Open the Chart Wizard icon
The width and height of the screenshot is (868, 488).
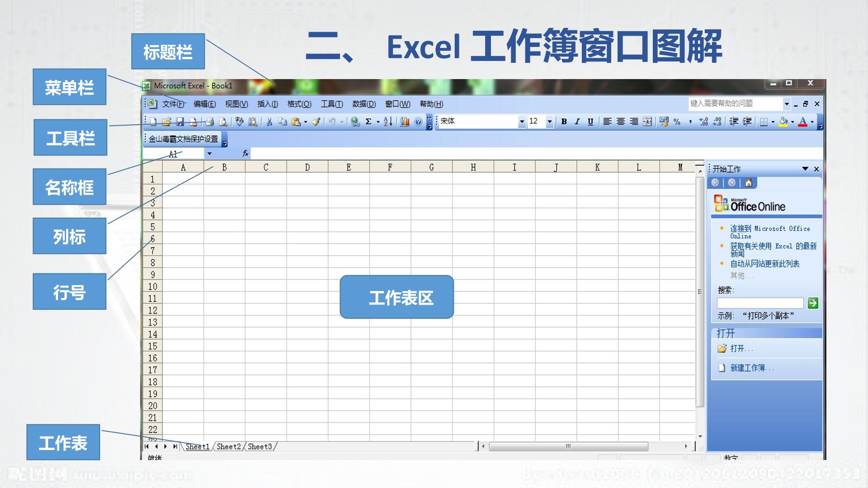[x=405, y=122]
